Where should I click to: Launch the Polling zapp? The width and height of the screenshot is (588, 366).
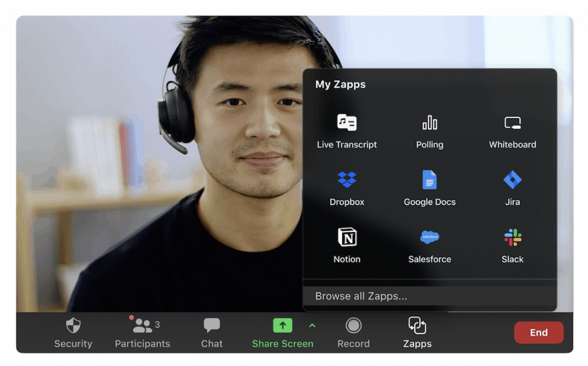(430, 131)
